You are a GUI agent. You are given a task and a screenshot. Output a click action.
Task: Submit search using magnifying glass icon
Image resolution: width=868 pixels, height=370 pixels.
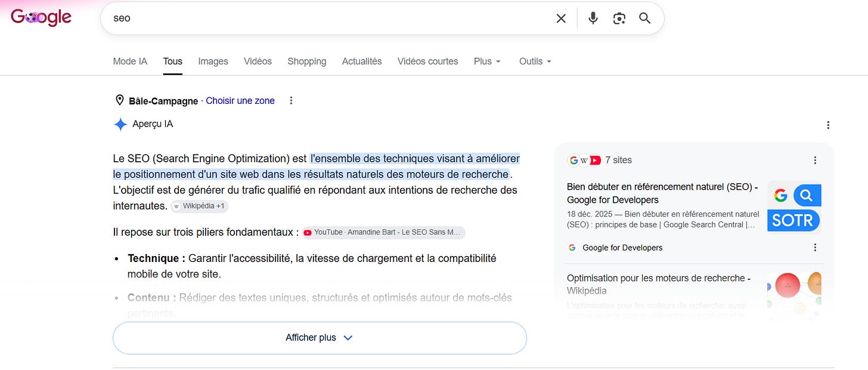(645, 18)
